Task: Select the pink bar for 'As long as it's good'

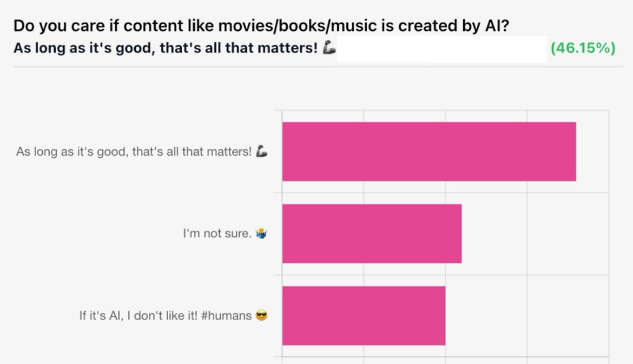Action: click(429, 151)
